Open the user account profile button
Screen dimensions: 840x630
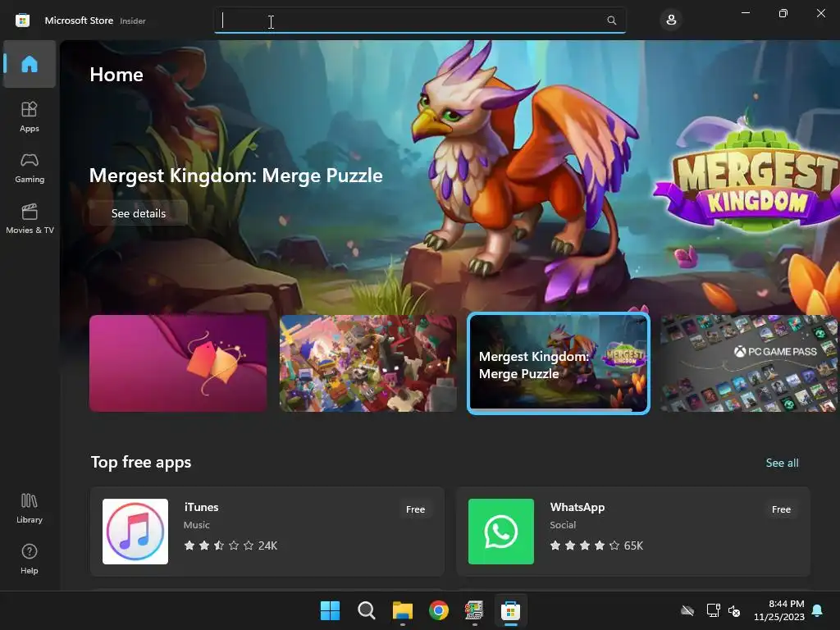tap(671, 21)
